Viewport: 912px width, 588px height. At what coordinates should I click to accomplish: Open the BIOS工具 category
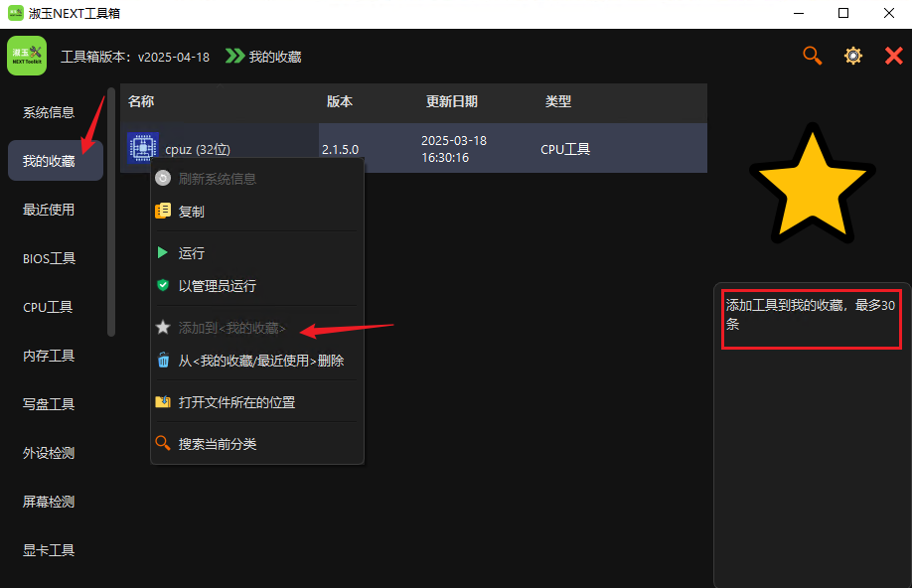coord(49,258)
